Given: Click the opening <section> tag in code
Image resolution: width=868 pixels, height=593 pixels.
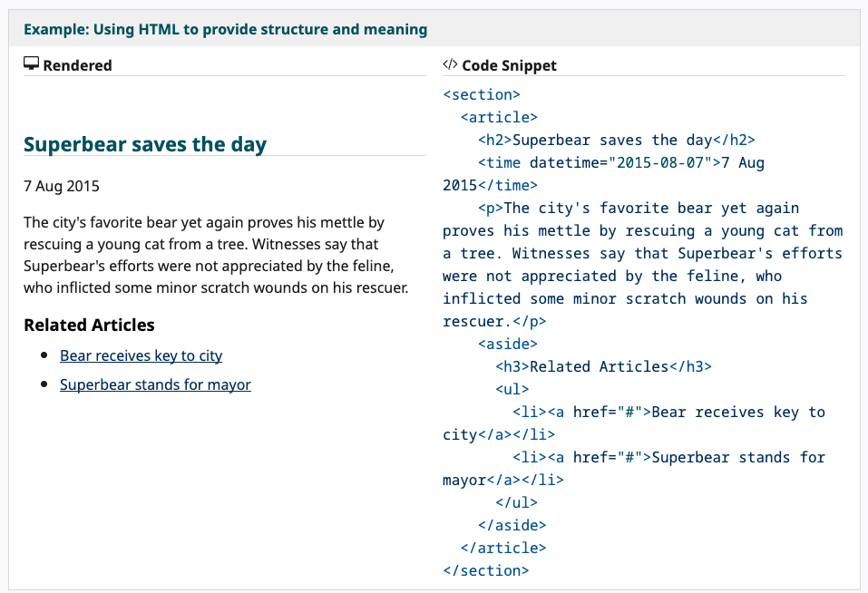Looking at the screenshot, I should (482, 94).
